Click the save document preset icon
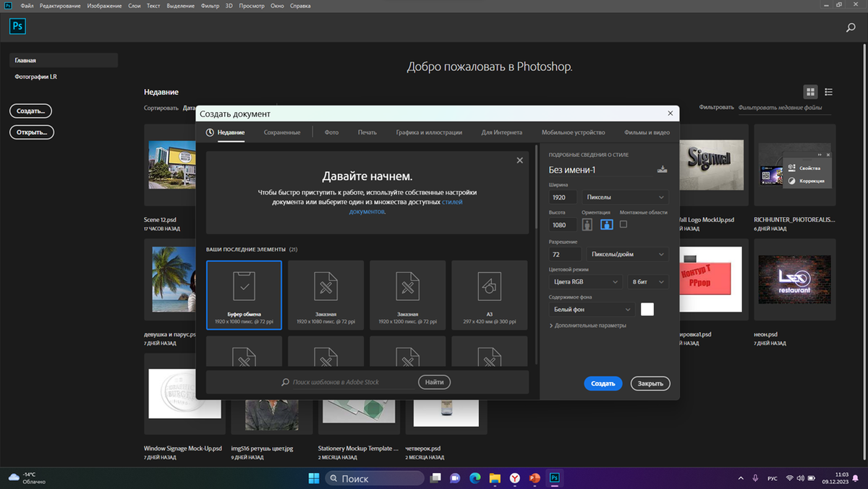Screen dimensions: 868x489 pyautogui.click(x=662, y=170)
